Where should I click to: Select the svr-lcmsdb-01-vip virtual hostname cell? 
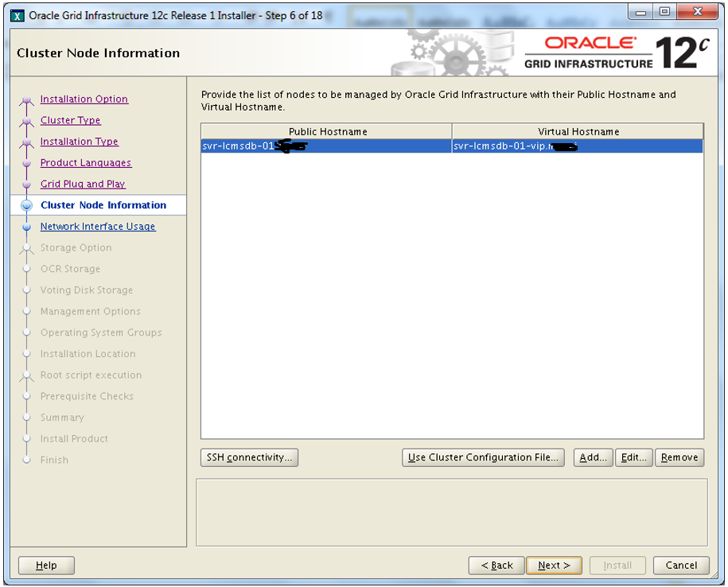[x=578, y=146]
